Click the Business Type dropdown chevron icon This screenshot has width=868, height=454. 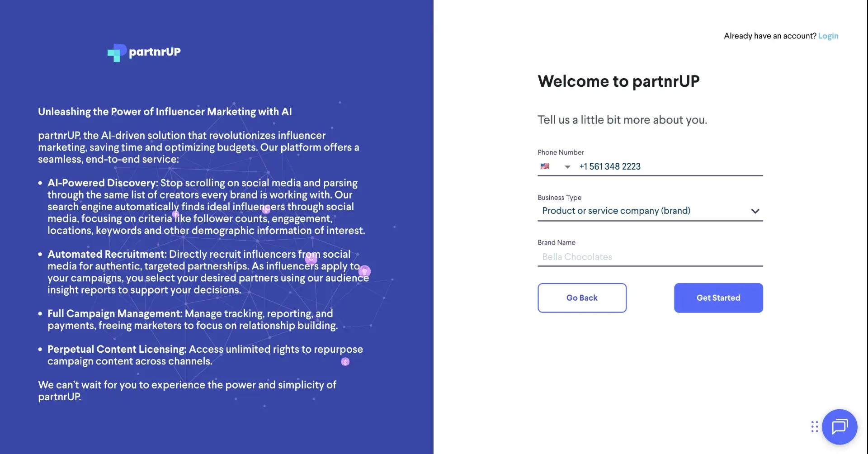(x=755, y=211)
